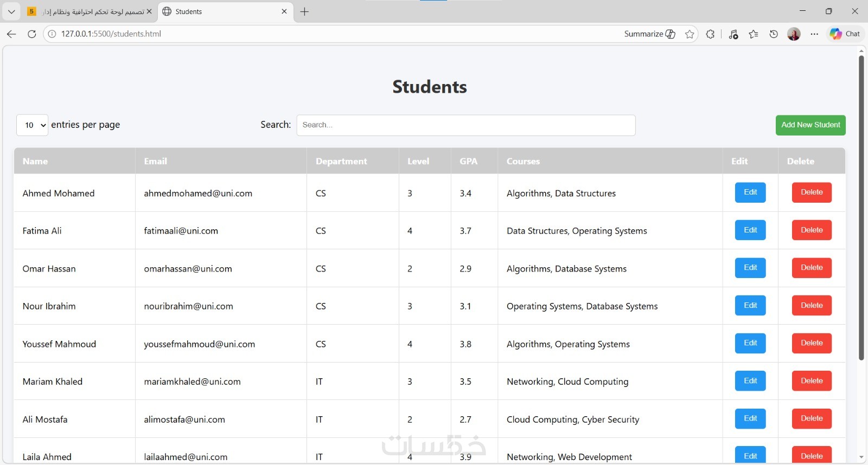
Task: View site information icon in address bar
Action: [x=52, y=34]
